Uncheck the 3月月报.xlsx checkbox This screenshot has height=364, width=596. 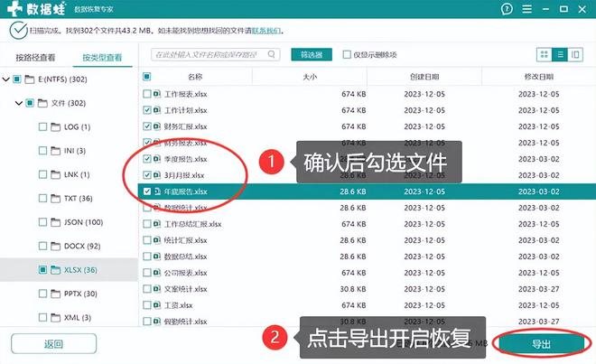coord(147,175)
